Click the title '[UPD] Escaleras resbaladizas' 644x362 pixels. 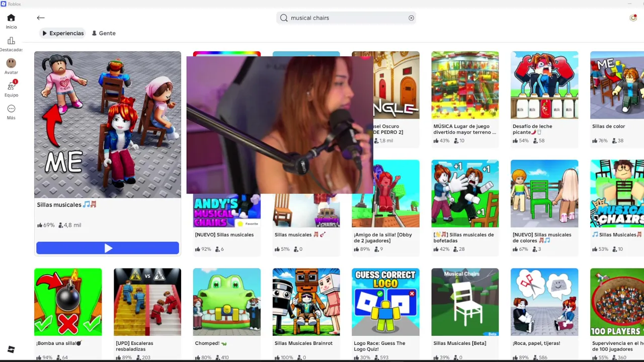tap(134, 346)
